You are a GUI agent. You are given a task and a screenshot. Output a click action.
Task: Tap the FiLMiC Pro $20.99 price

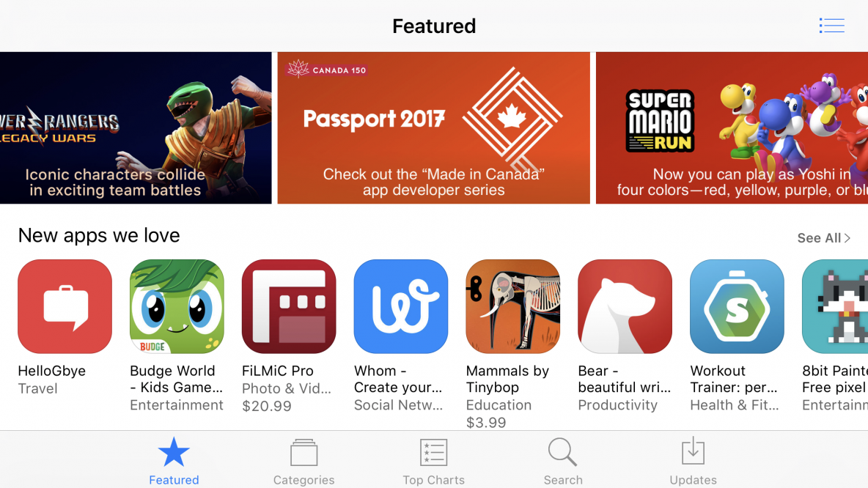[267, 406]
